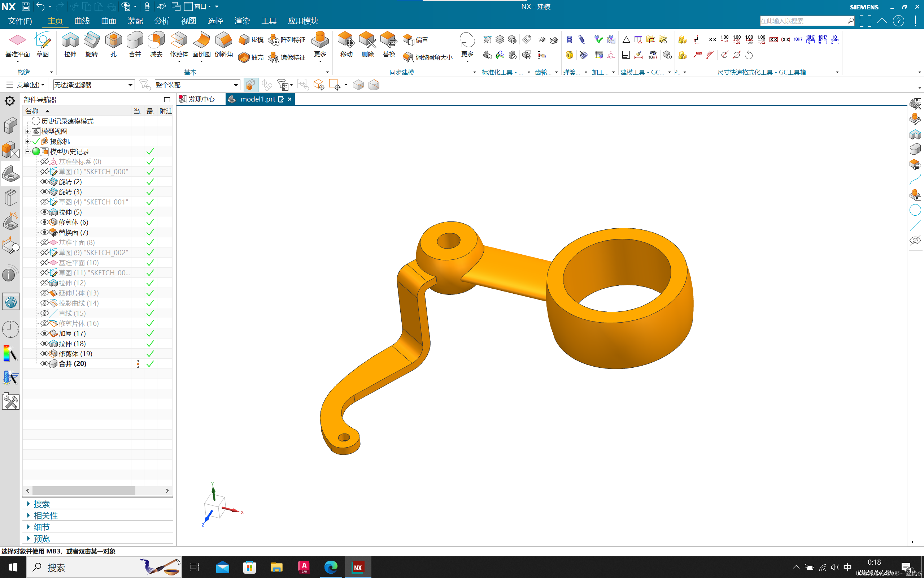Image resolution: width=924 pixels, height=578 pixels.
Task: Click the full-screen toggle icon near search
Action: click(865, 21)
